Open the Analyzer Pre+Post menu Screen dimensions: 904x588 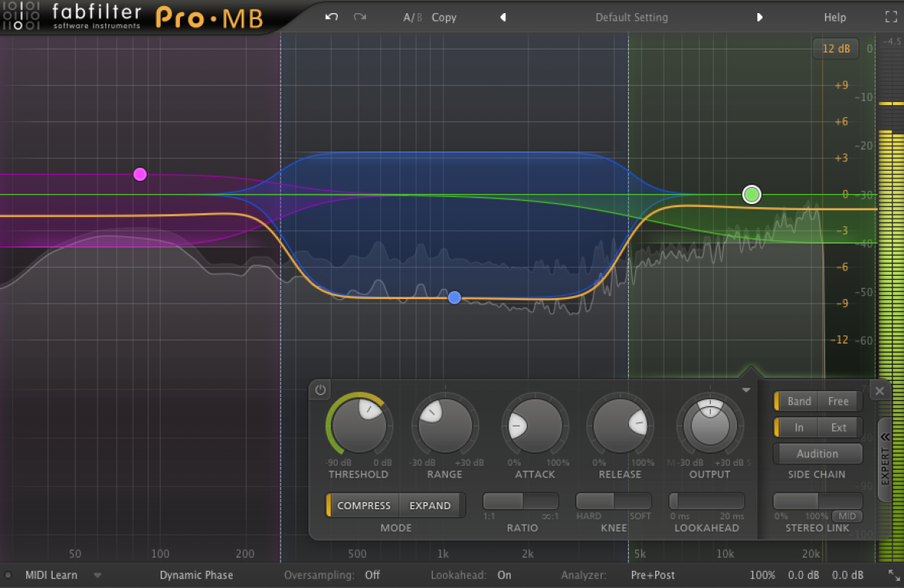tap(653, 575)
